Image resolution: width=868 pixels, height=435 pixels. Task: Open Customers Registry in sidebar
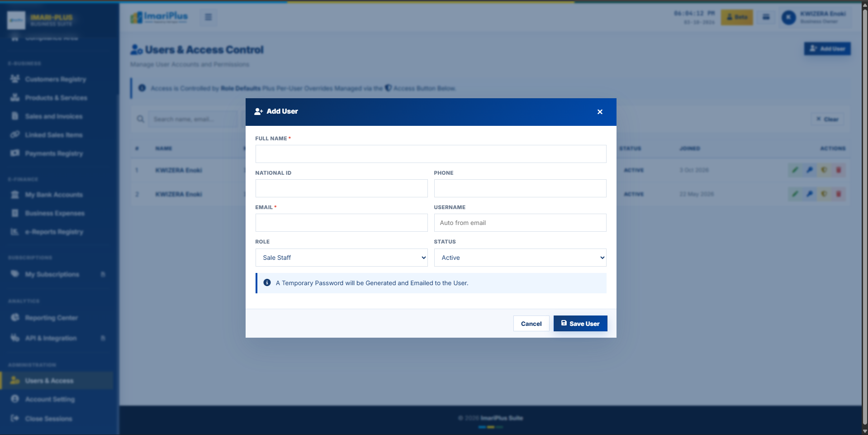(57, 79)
